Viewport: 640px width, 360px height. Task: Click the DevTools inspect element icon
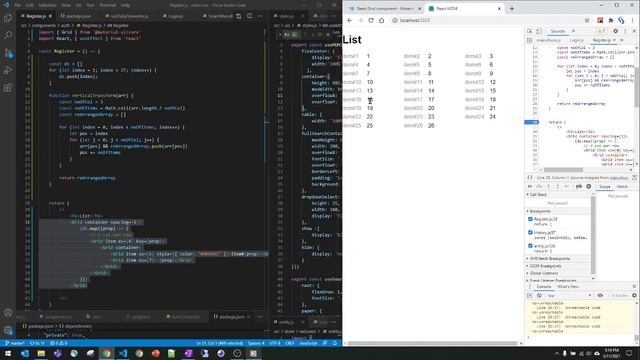tap(529, 31)
